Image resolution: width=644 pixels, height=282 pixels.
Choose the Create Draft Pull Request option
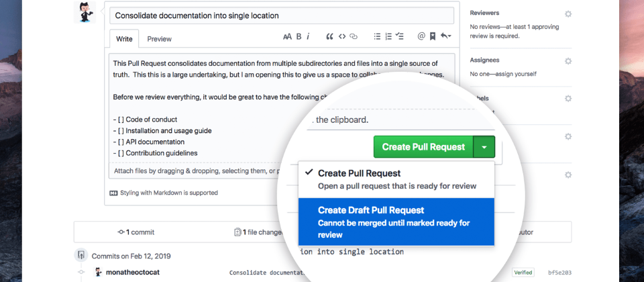pos(396,222)
